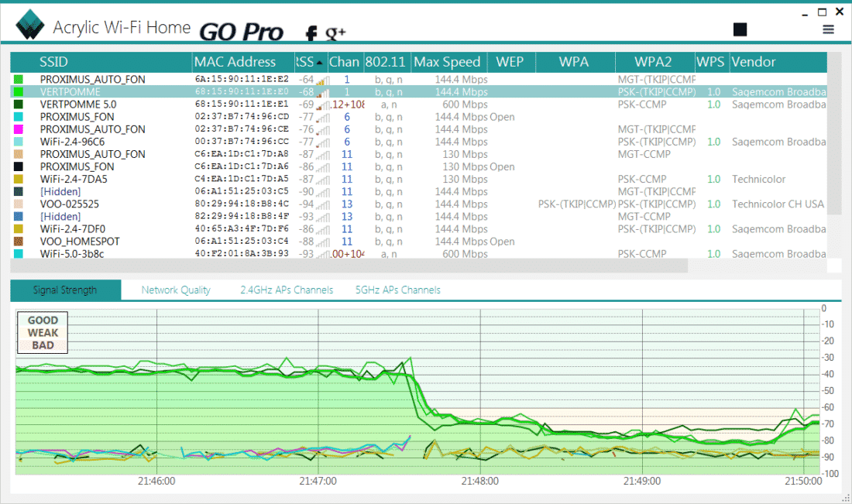Click the signal bars icon in WiFi-5.0-3b8c row
Image resolution: width=852 pixels, height=504 pixels.
click(323, 254)
